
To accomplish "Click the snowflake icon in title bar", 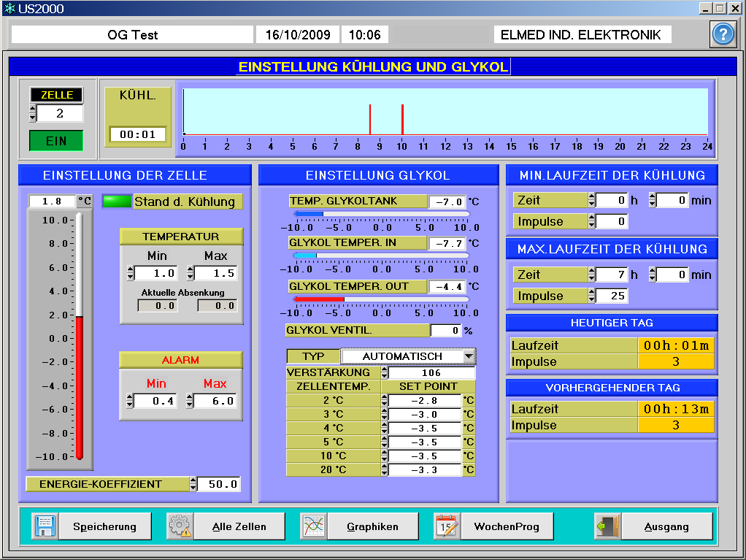I will [x=9, y=9].
